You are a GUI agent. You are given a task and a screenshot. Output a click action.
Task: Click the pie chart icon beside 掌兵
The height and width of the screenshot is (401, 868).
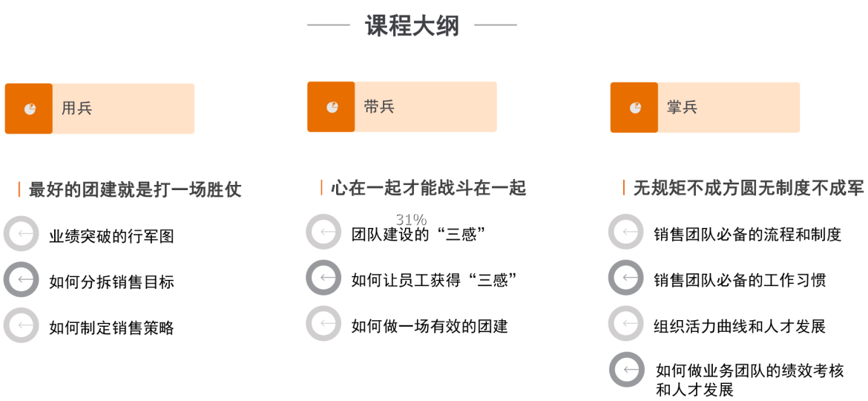(635, 108)
